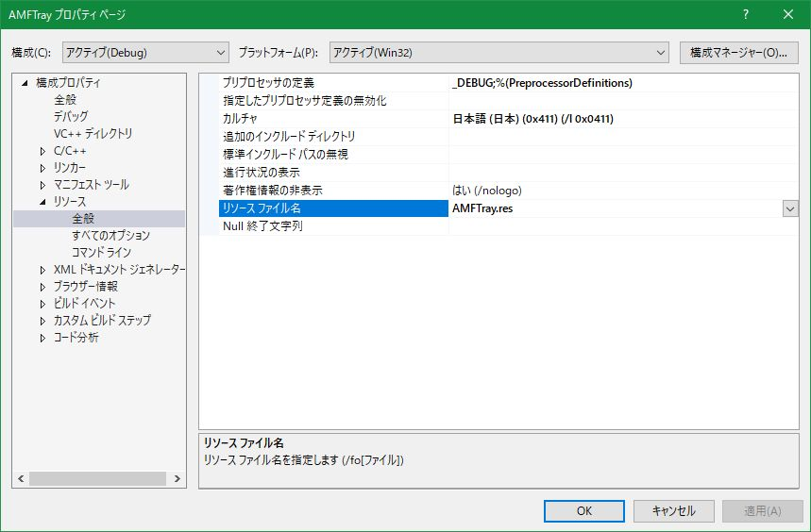The height and width of the screenshot is (532, 811).
Task: Click the tree horizontal scrollbar right arrow
Action: pyautogui.click(x=178, y=479)
